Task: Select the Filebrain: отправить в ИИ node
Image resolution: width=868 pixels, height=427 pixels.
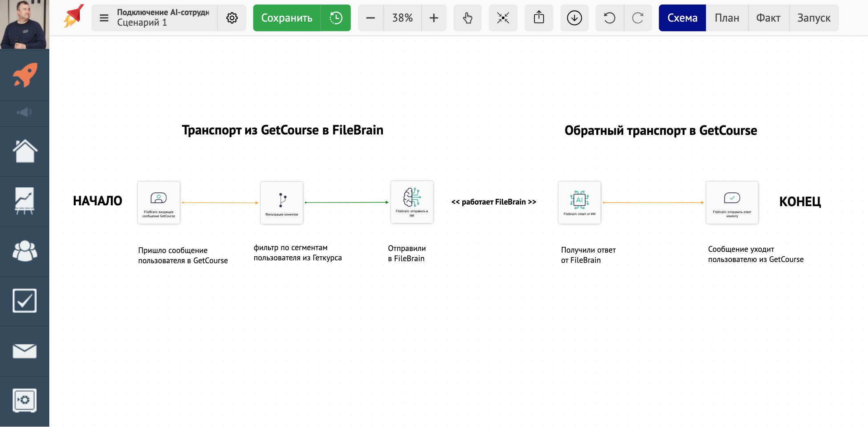Action: pos(412,202)
